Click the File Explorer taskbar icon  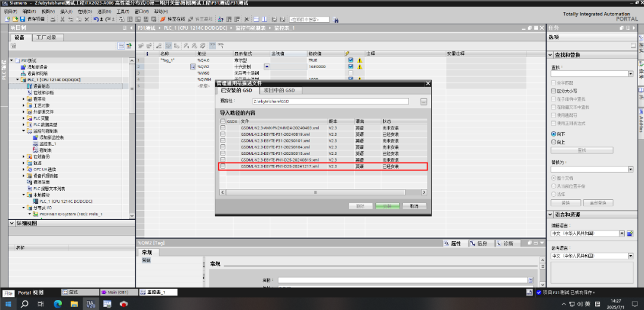coord(74,304)
